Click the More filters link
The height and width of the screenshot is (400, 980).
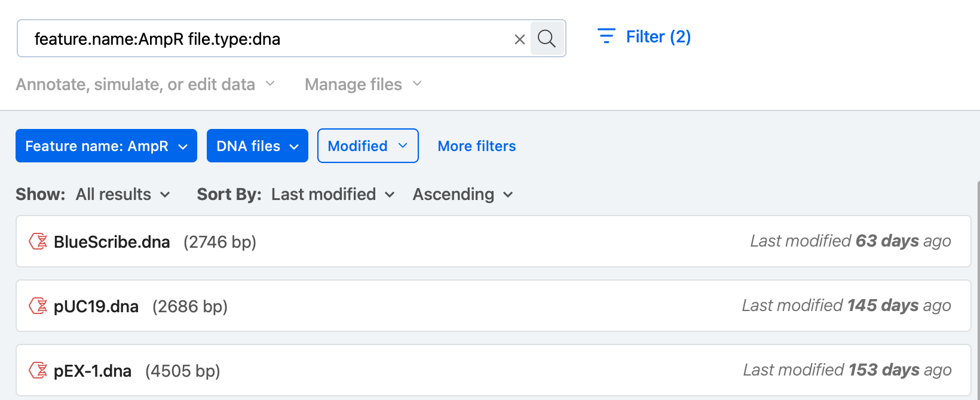476,146
